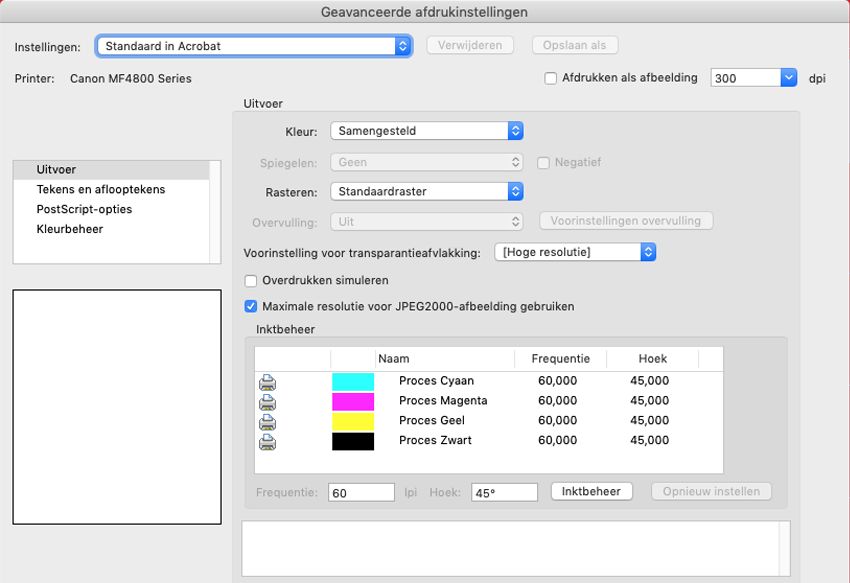Click the magenta color swatch
This screenshot has width=850, height=583.
(x=353, y=402)
